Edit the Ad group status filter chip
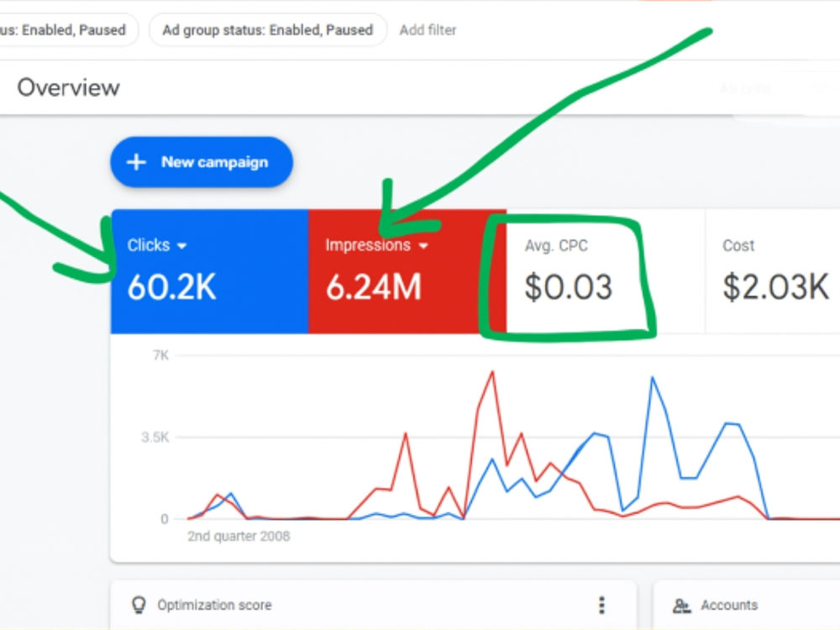This screenshot has width=840, height=630. [268, 30]
